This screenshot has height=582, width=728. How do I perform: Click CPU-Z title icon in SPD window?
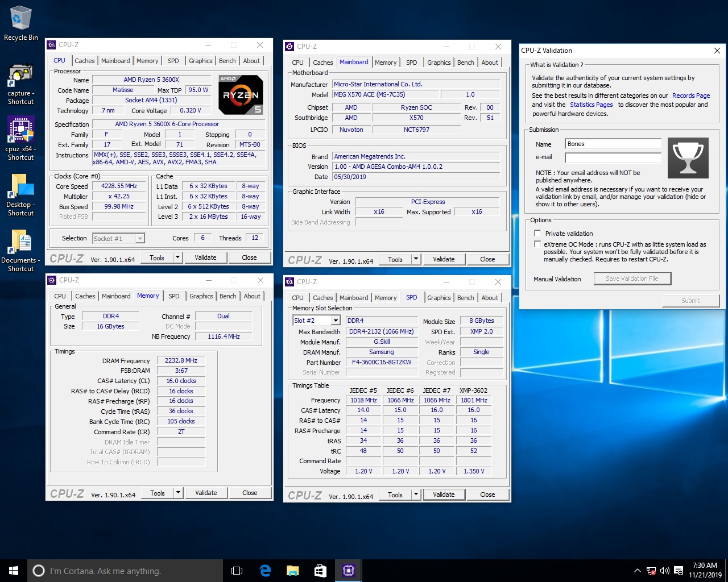point(290,282)
